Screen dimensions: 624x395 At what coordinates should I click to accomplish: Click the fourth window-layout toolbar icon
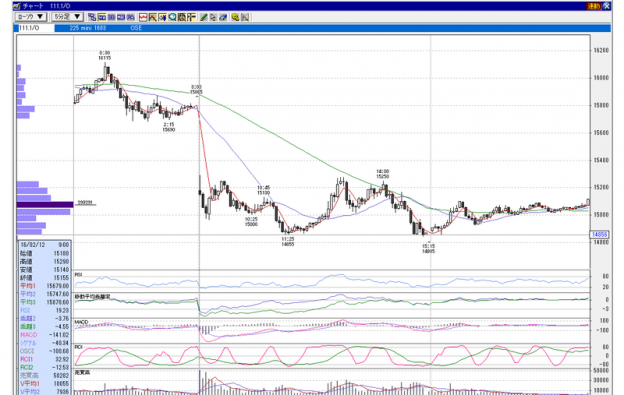(121, 17)
